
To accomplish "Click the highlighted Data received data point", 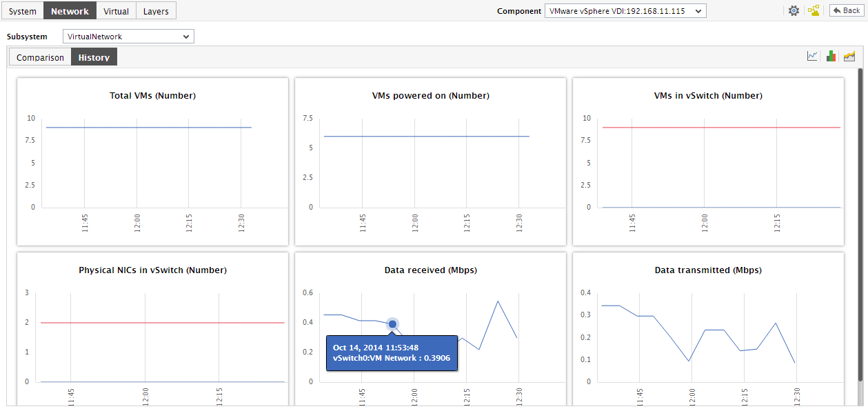I will click(392, 324).
